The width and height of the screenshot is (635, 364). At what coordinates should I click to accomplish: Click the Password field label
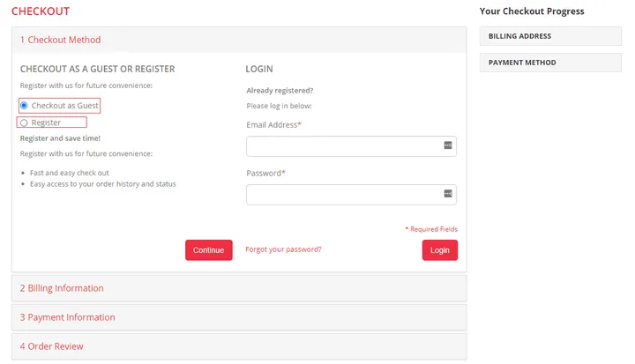tap(265, 174)
